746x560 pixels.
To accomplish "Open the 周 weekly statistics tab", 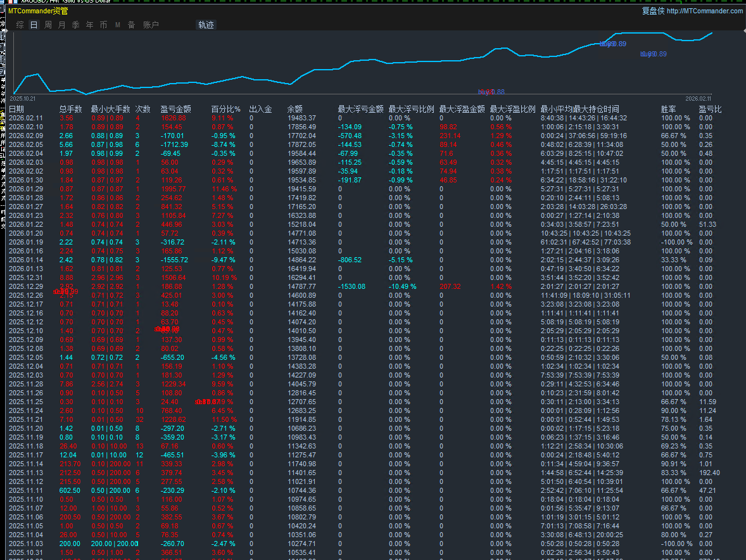I will coord(48,25).
